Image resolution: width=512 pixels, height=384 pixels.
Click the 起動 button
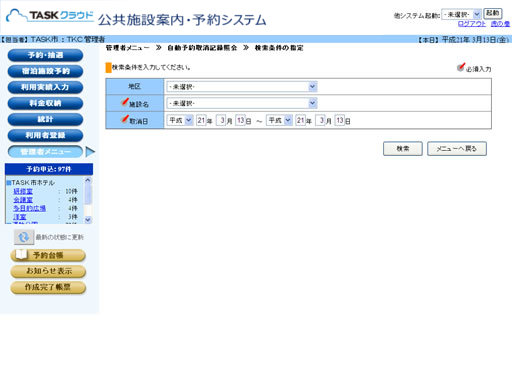click(493, 13)
